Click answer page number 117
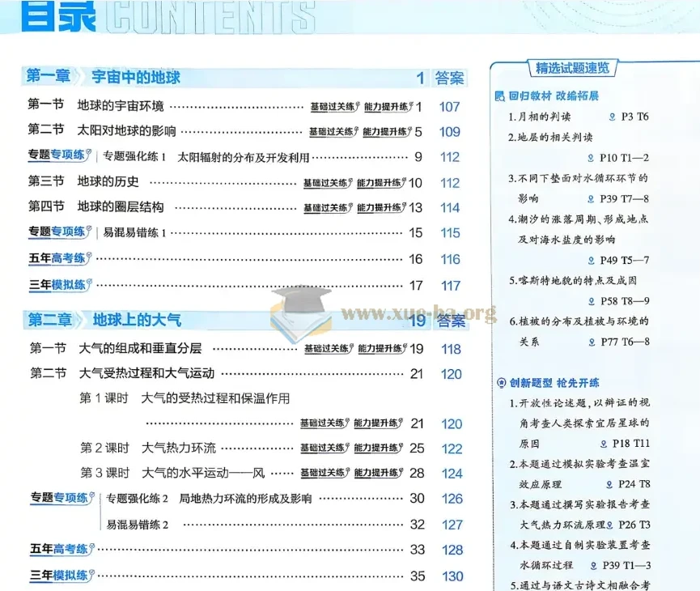This screenshot has height=591, width=700. point(451,286)
